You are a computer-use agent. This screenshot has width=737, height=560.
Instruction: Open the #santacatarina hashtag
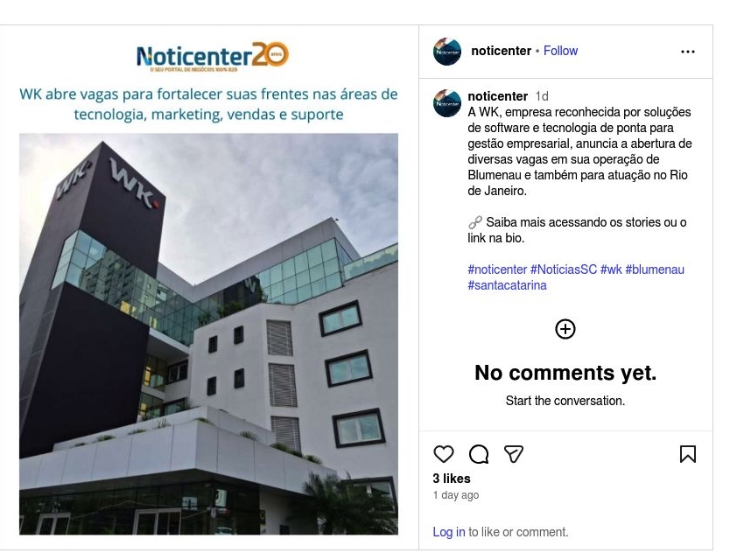507,285
